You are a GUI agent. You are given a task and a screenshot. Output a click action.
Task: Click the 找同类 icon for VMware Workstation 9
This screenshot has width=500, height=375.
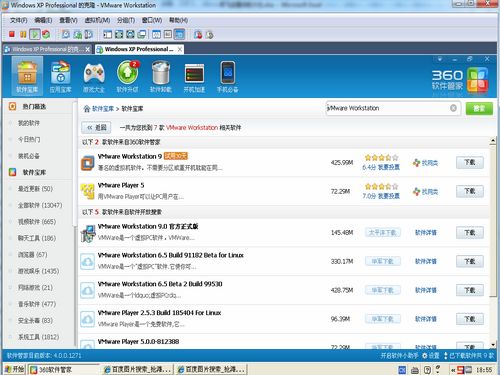click(x=425, y=163)
